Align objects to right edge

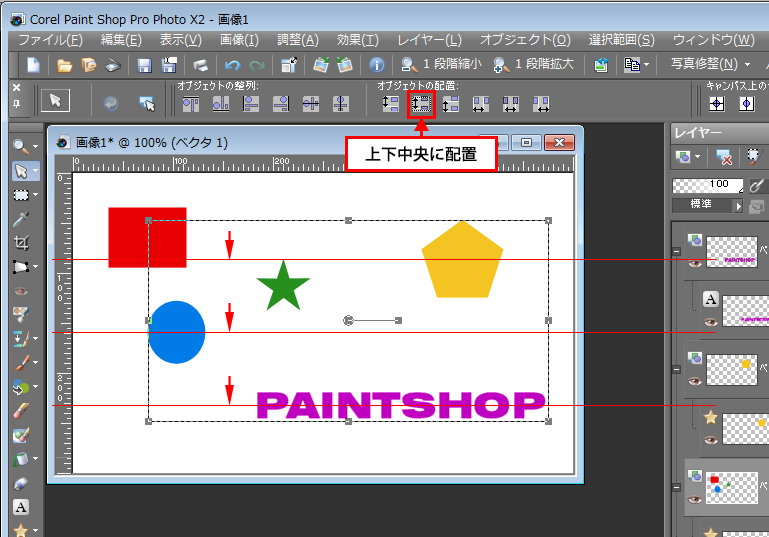click(x=281, y=103)
